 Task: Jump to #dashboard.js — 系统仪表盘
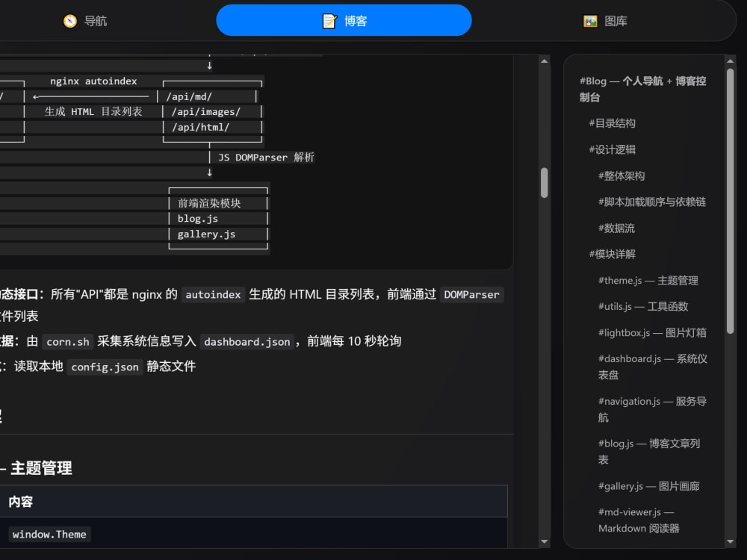(x=653, y=367)
